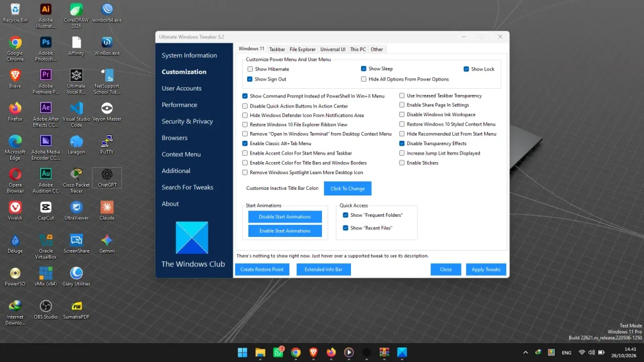Click the Enable Start Animations button

[285, 231]
